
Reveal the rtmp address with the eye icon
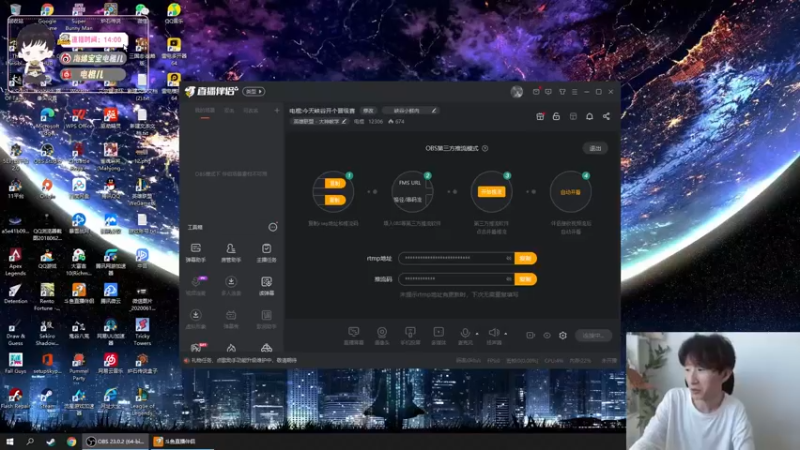pyautogui.click(x=509, y=258)
